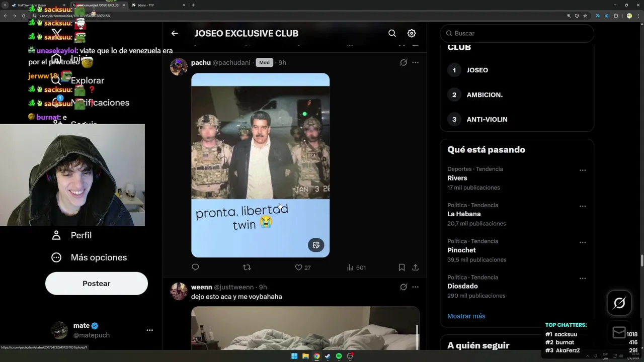Image resolution: width=644 pixels, height=362 pixels.
Task: Open Spotify from the taskbar
Action: pyautogui.click(x=339, y=356)
